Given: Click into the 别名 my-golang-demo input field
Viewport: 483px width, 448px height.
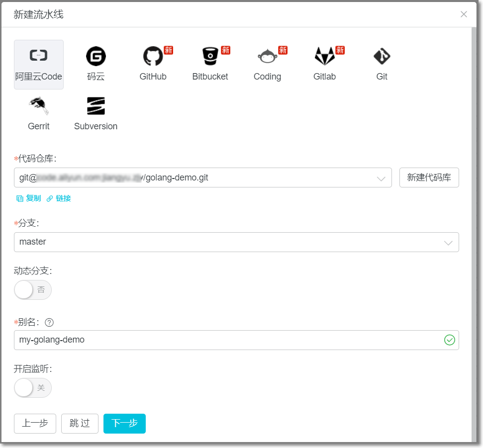Looking at the screenshot, I should 236,340.
